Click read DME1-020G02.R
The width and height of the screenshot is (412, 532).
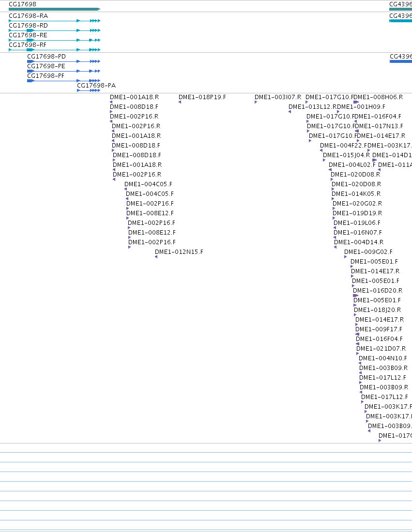coord(357,204)
